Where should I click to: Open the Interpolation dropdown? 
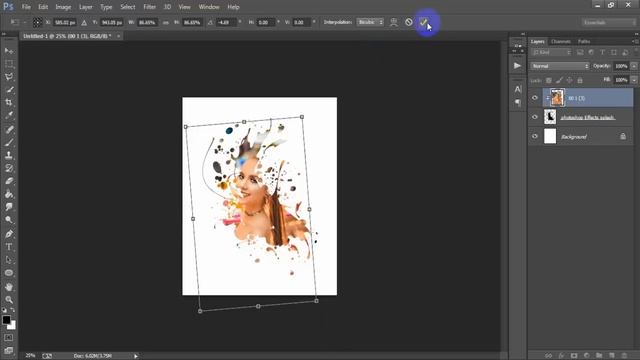click(370, 22)
